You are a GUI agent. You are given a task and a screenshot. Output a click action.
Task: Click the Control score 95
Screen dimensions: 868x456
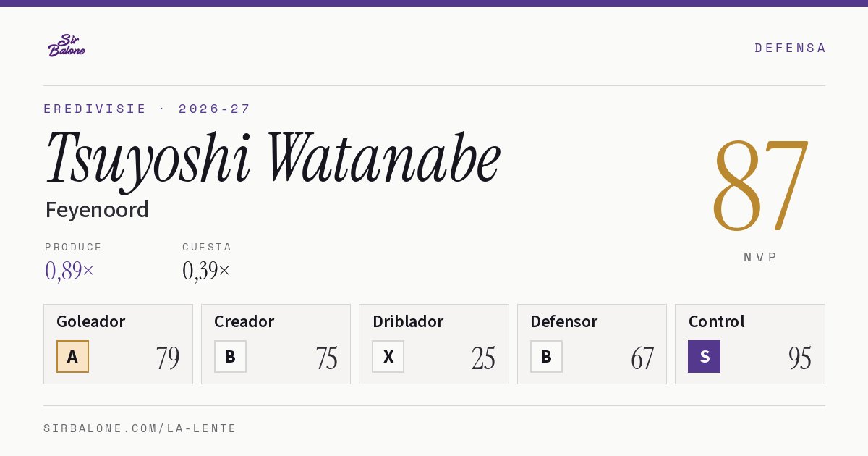pos(800,358)
